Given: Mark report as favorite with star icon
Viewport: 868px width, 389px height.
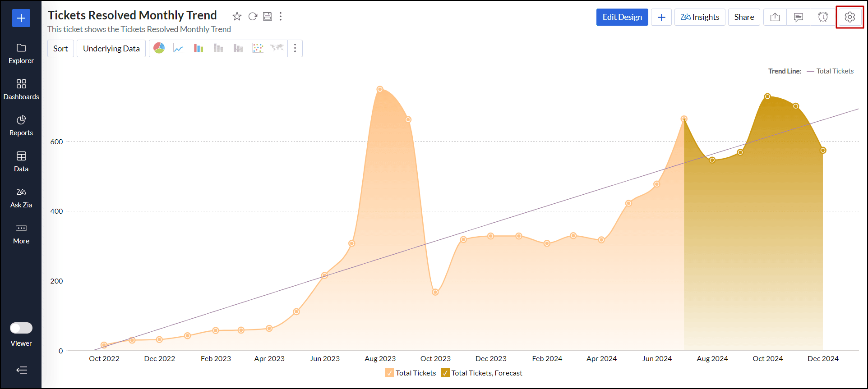Looking at the screenshot, I should coord(237,17).
